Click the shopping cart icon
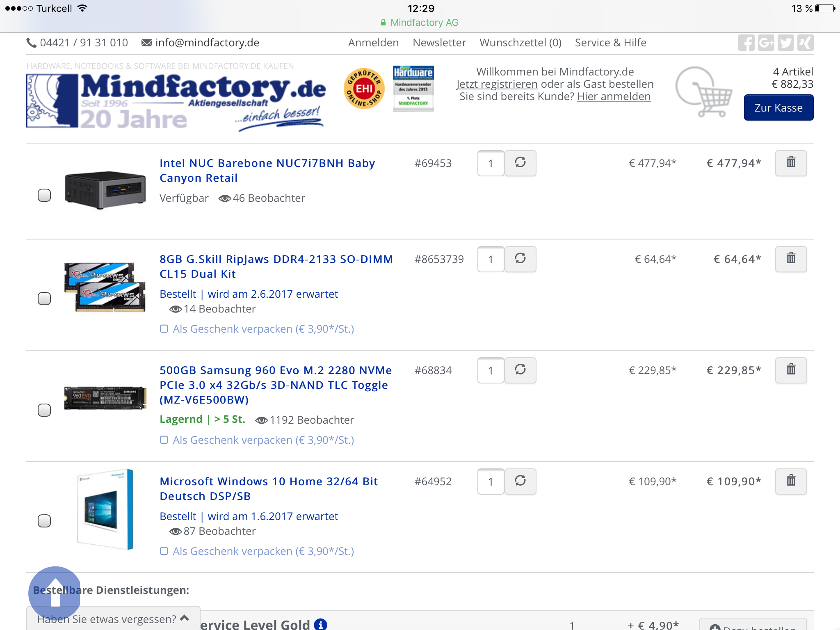Image resolution: width=840 pixels, height=630 pixels. 705,93
